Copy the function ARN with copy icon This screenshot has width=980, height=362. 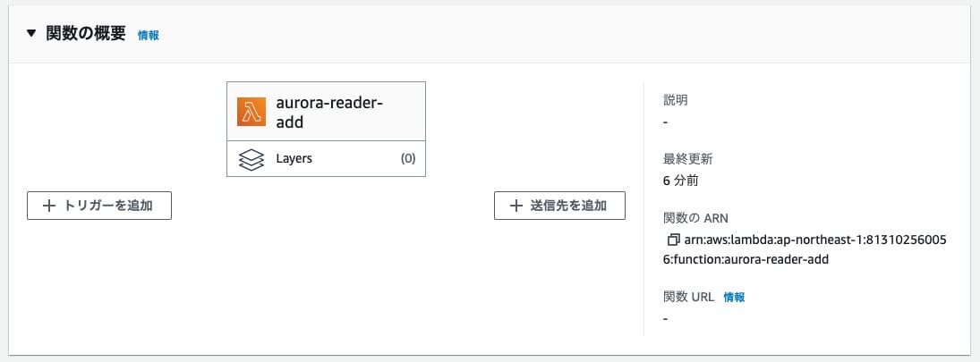pyautogui.click(x=673, y=240)
